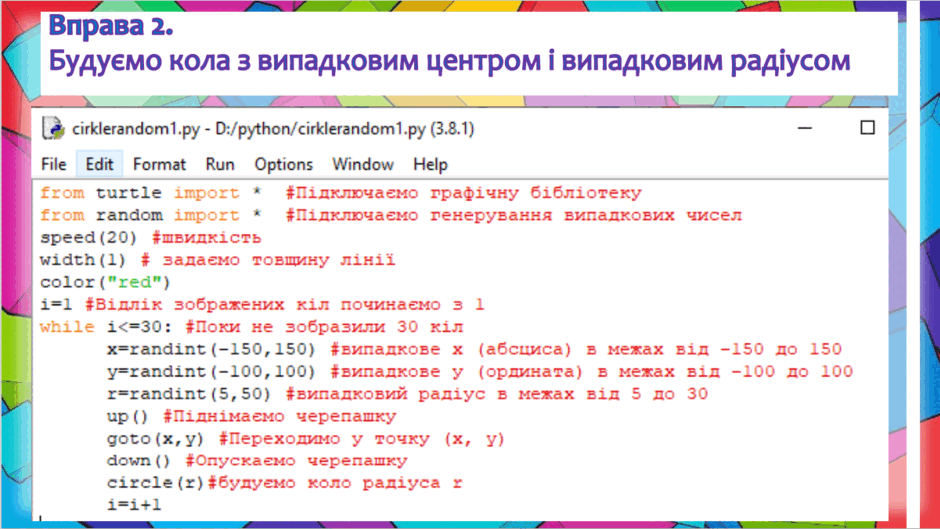Open the Run menu
Viewport: 940px width, 529px height.
pos(220,164)
